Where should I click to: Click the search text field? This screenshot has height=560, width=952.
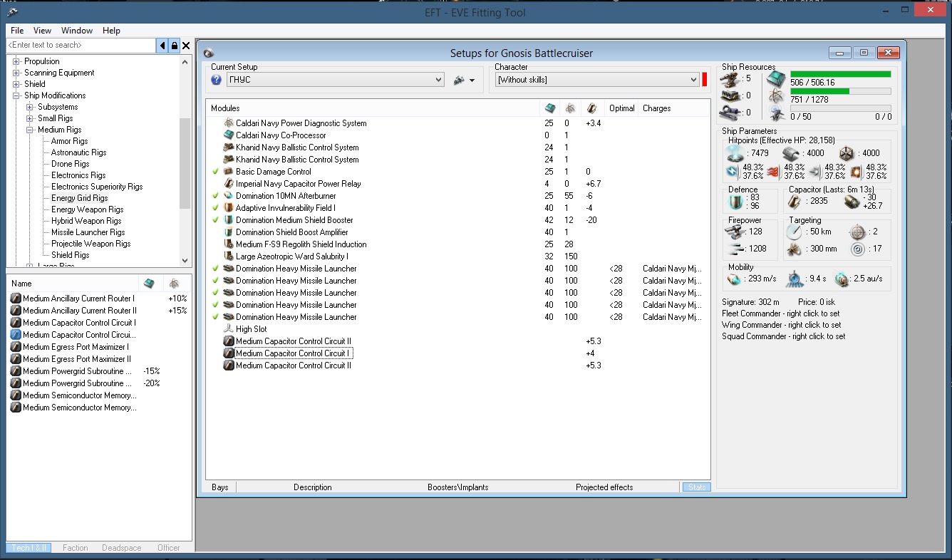tap(81, 45)
